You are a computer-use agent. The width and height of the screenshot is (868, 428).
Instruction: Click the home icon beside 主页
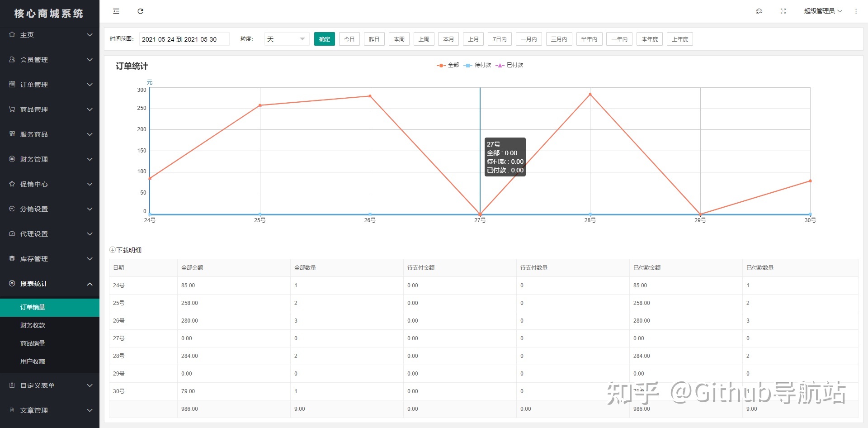click(x=12, y=34)
